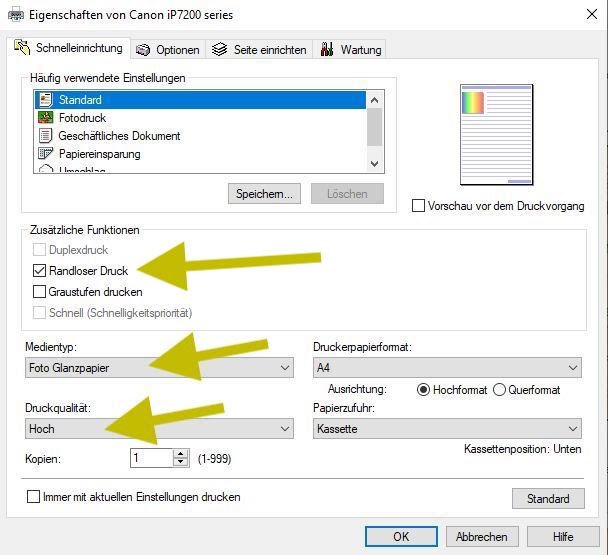Click the settings list scroll up arrow

tap(374, 100)
